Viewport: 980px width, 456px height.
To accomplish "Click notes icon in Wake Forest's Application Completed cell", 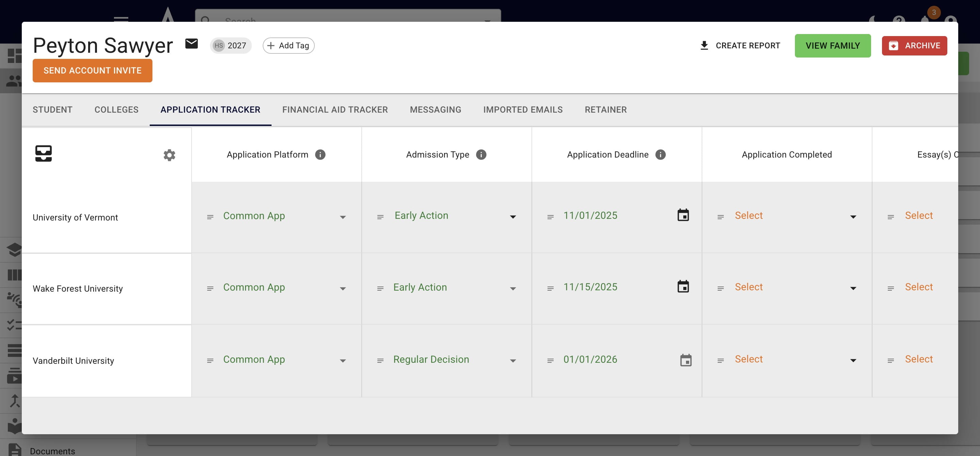I will [x=720, y=288].
